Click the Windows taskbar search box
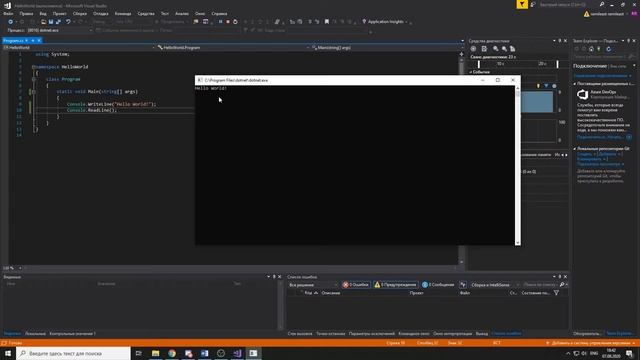Viewport: 640px width, 360px height. point(73,353)
